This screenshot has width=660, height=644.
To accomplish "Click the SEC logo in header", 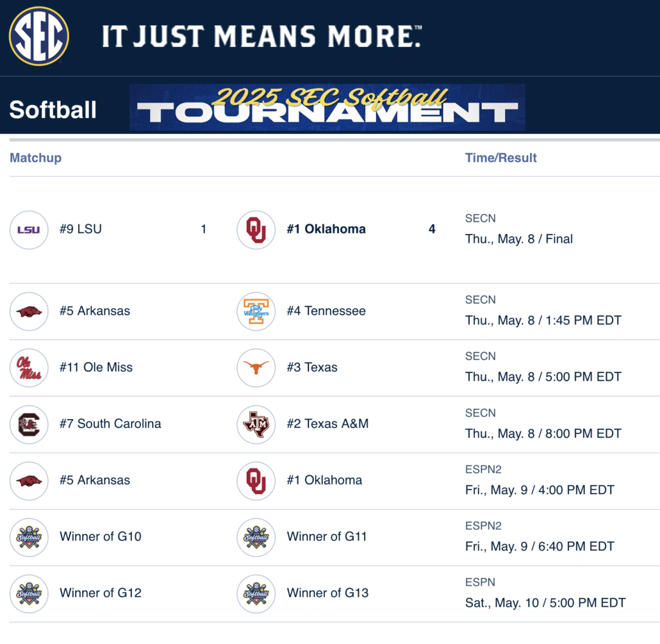I will 38,36.
